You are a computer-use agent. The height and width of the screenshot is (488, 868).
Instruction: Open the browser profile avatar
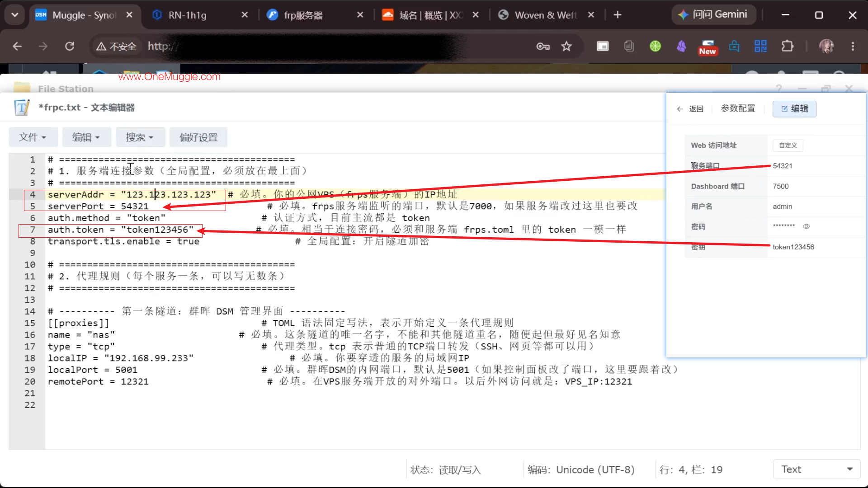(x=826, y=46)
